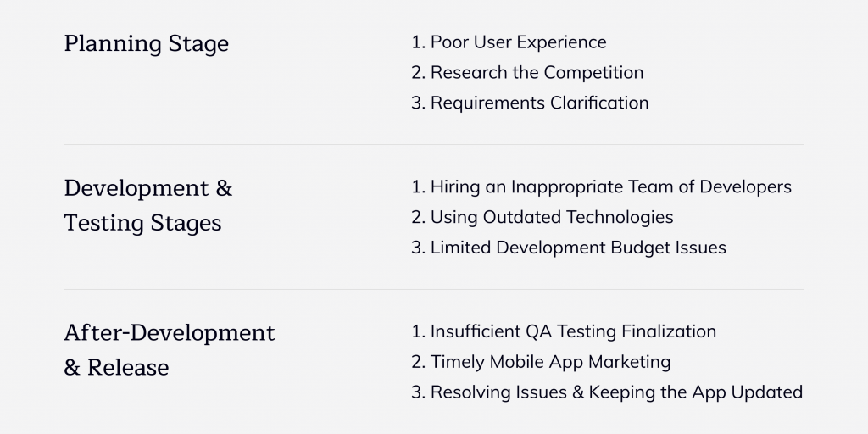Click the word Release in last heading
The height and width of the screenshot is (434, 868).
point(128,368)
